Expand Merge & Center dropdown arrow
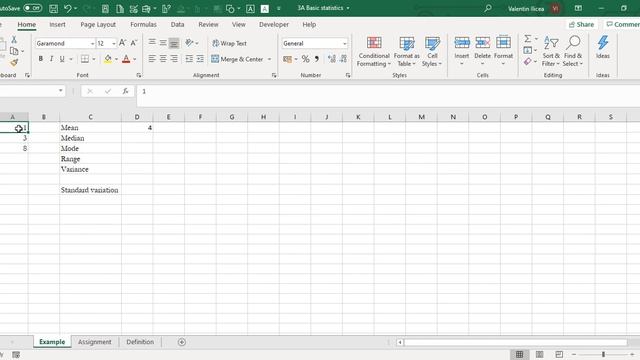Image resolution: width=640 pixels, height=360 pixels. [x=269, y=59]
